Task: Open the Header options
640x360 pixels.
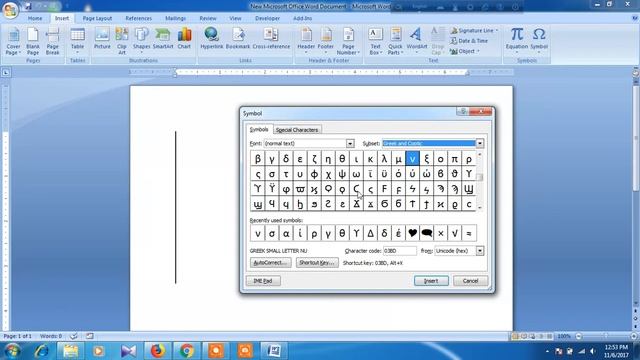Action: click(306, 41)
